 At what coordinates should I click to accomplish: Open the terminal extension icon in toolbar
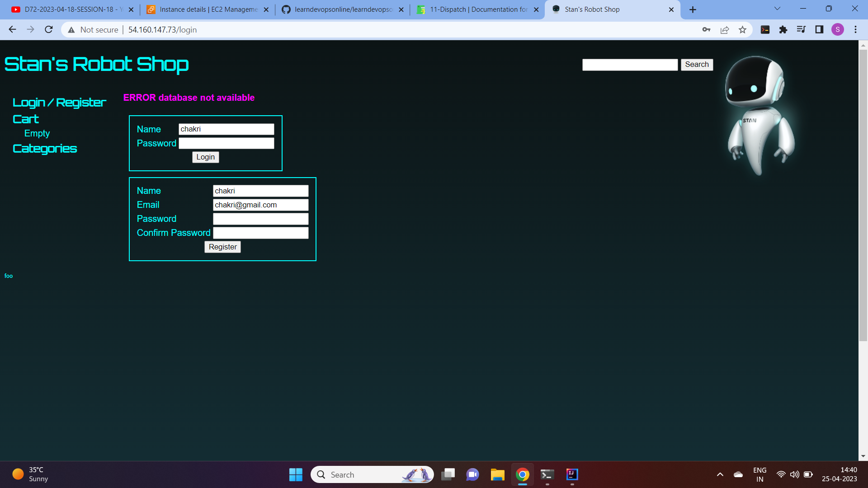765,29
